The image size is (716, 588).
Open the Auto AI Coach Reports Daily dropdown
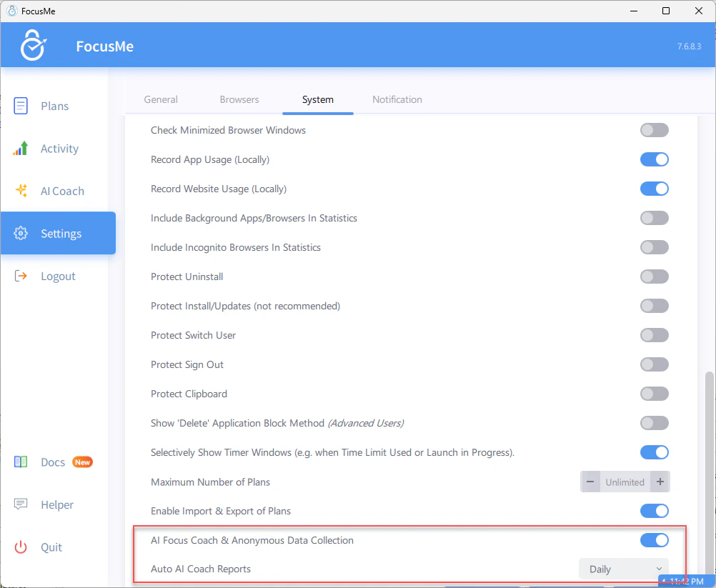pyautogui.click(x=624, y=569)
